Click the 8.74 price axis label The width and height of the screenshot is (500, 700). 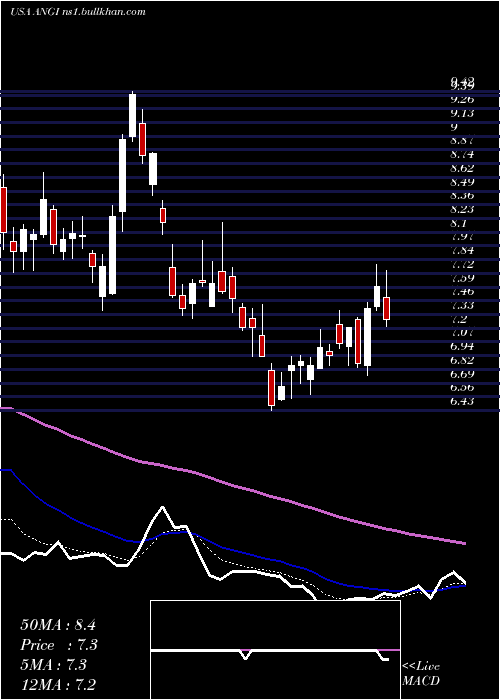[462, 154]
